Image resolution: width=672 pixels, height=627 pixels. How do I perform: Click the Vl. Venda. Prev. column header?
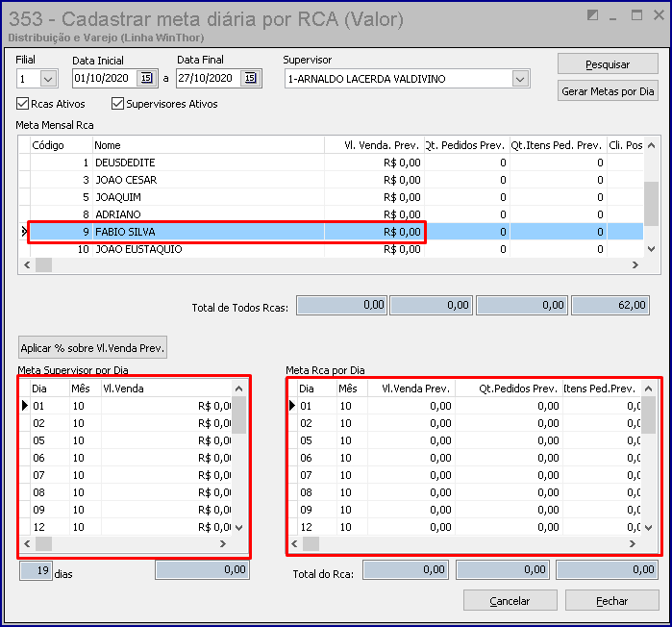coord(374,145)
